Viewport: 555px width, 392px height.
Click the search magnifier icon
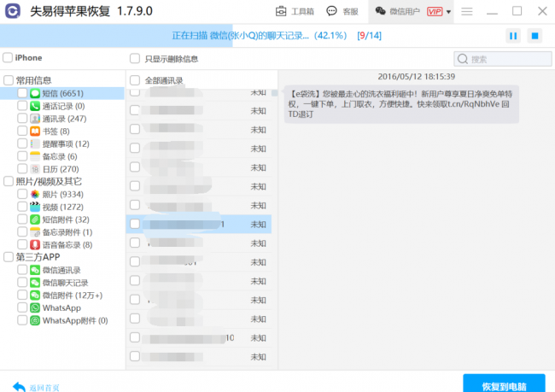click(x=463, y=59)
